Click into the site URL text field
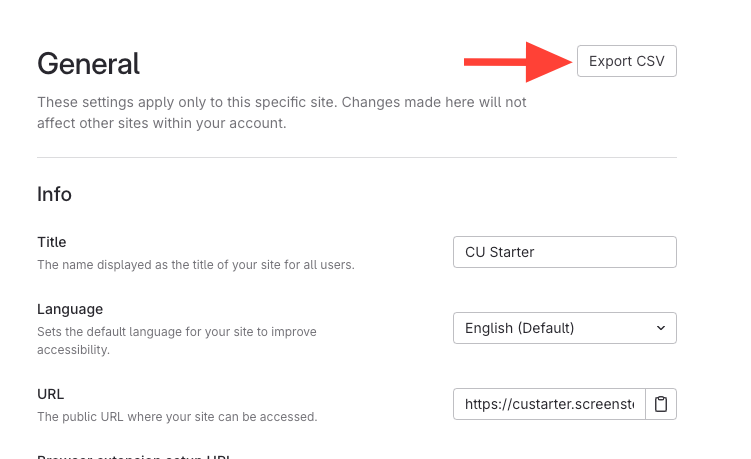This screenshot has height=459, width=751. point(549,405)
